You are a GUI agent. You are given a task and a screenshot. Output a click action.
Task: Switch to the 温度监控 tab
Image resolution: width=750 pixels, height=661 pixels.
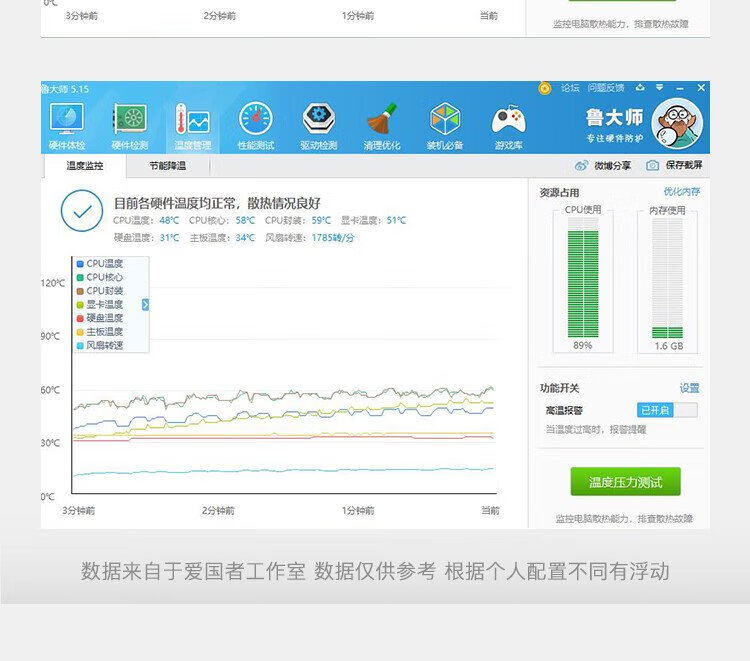click(85, 166)
